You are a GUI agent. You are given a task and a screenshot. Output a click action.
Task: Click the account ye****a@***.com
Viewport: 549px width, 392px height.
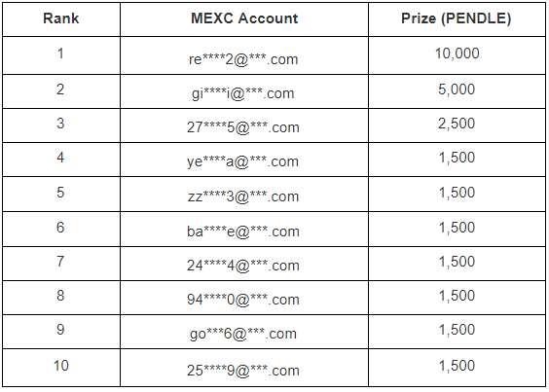pyautogui.click(x=243, y=161)
